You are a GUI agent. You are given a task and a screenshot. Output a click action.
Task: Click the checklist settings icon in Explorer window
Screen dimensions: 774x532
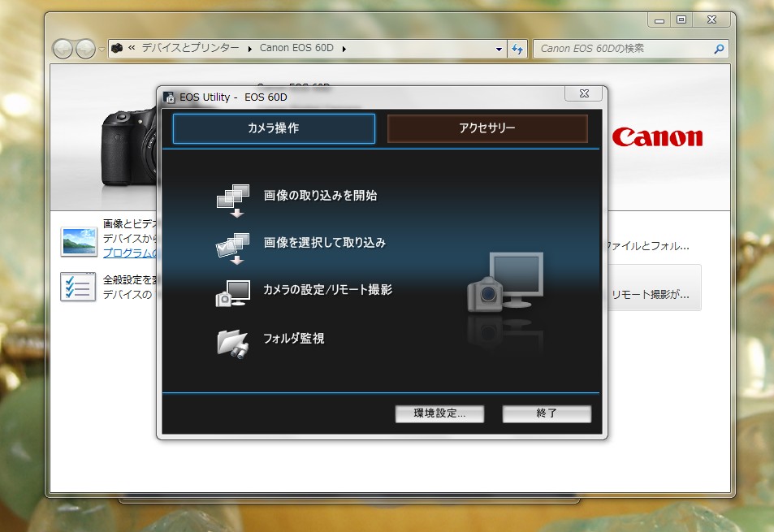click(x=78, y=286)
